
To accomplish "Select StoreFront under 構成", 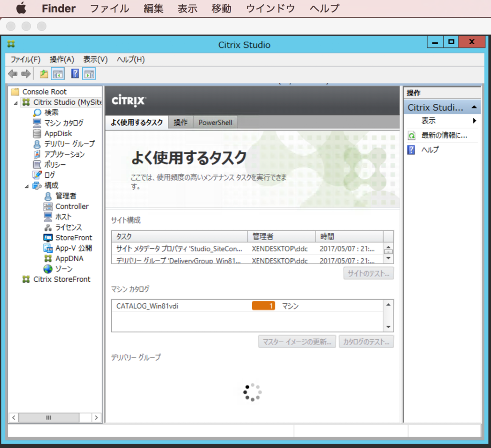I will (x=73, y=238).
